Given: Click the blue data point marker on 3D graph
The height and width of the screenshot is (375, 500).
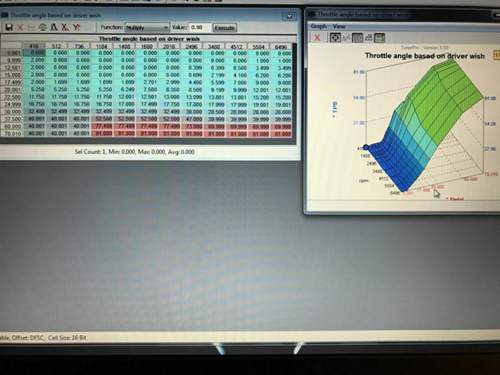Looking at the screenshot, I should 366,147.
